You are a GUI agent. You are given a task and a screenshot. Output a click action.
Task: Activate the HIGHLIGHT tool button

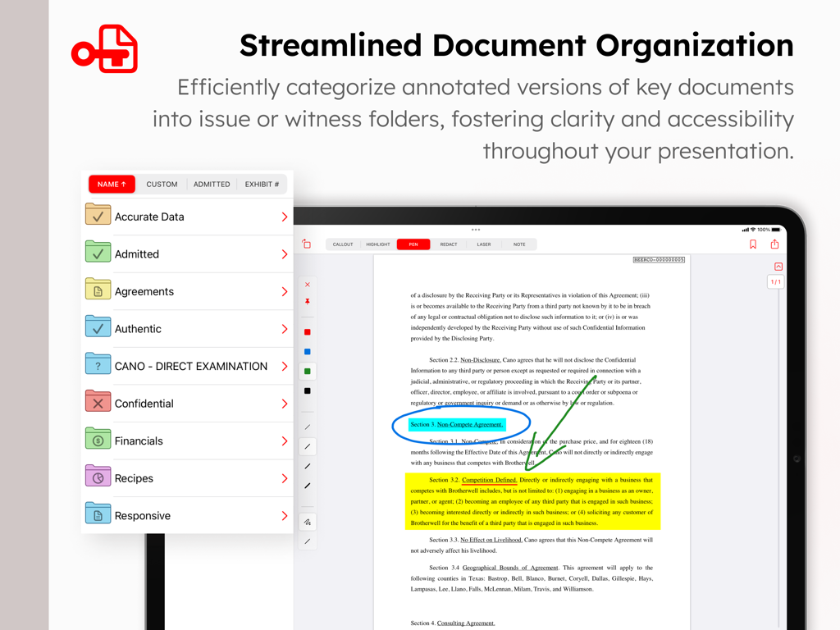(377, 244)
